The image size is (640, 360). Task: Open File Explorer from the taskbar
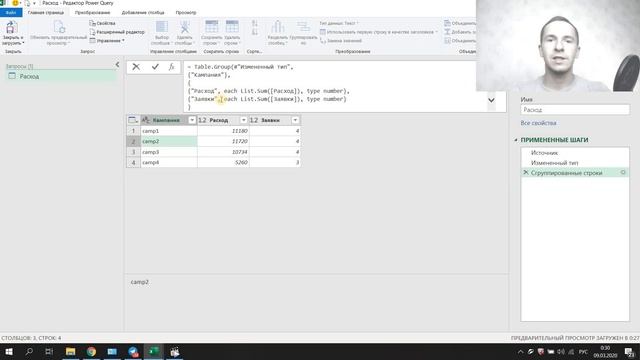click(x=71, y=351)
